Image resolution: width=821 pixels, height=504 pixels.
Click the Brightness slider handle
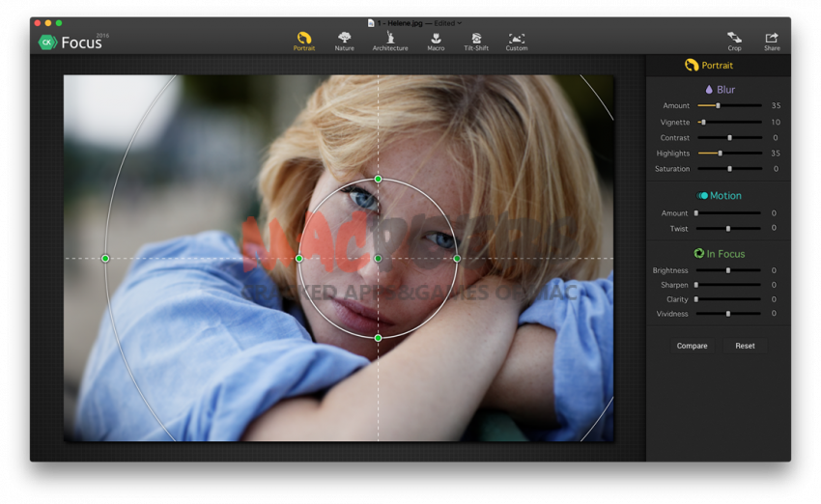pyautogui.click(x=728, y=271)
